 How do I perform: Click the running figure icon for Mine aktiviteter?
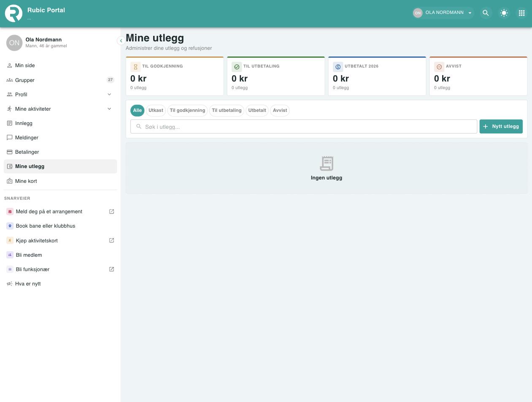point(10,109)
